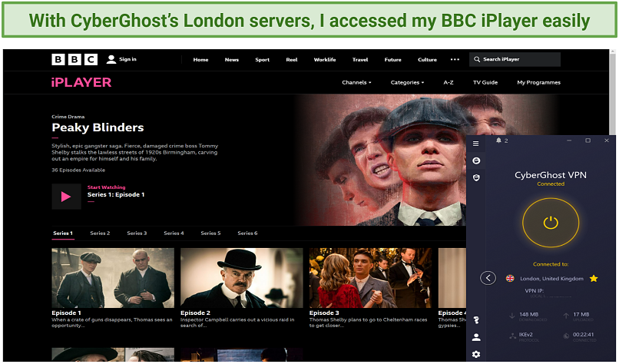Play Peaky Blinders Series 1 Episode 1
619x364 pixels.
(x=66, y=197)
